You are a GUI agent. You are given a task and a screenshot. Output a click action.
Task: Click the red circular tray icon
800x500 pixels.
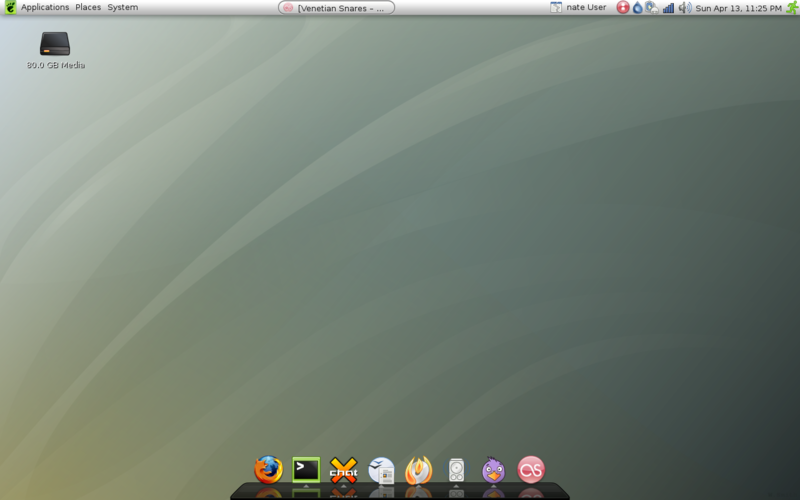click(623, 7)
